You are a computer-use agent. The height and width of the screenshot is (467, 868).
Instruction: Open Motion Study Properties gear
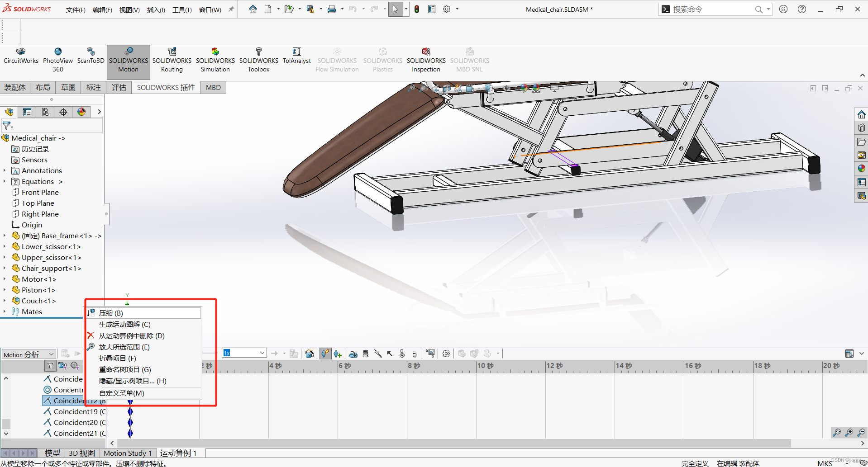pos(446,354)
